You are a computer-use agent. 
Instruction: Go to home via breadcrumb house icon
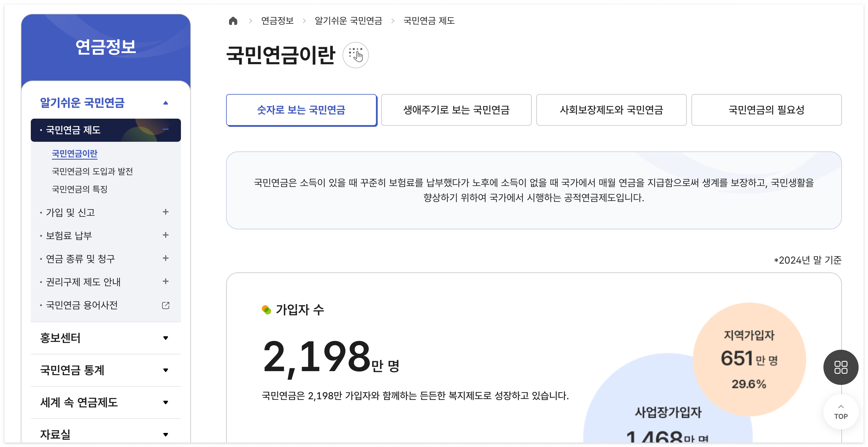(x=233, y=21)
